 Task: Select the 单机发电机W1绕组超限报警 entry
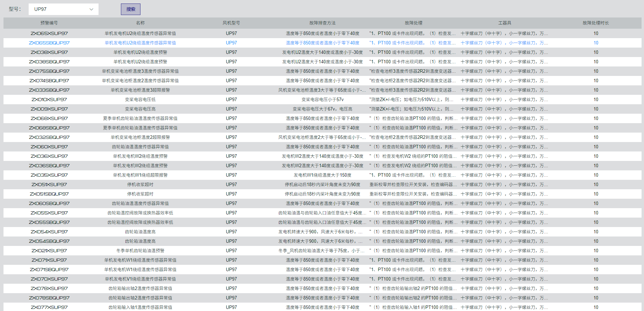140,175
